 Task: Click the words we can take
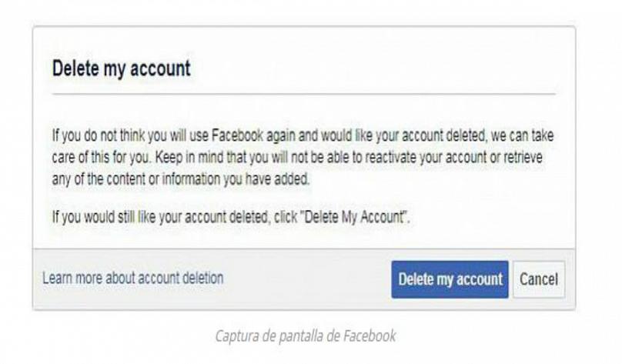pos(522,135)
